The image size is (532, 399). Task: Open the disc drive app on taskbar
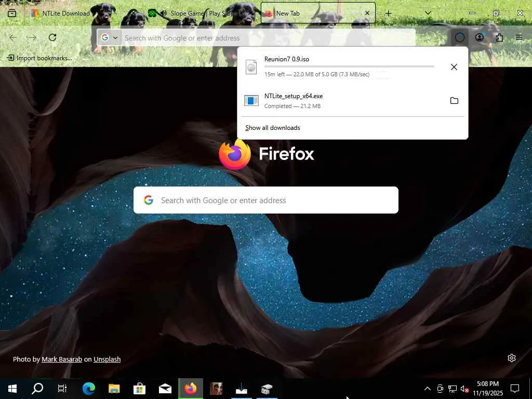pos(267,389)
